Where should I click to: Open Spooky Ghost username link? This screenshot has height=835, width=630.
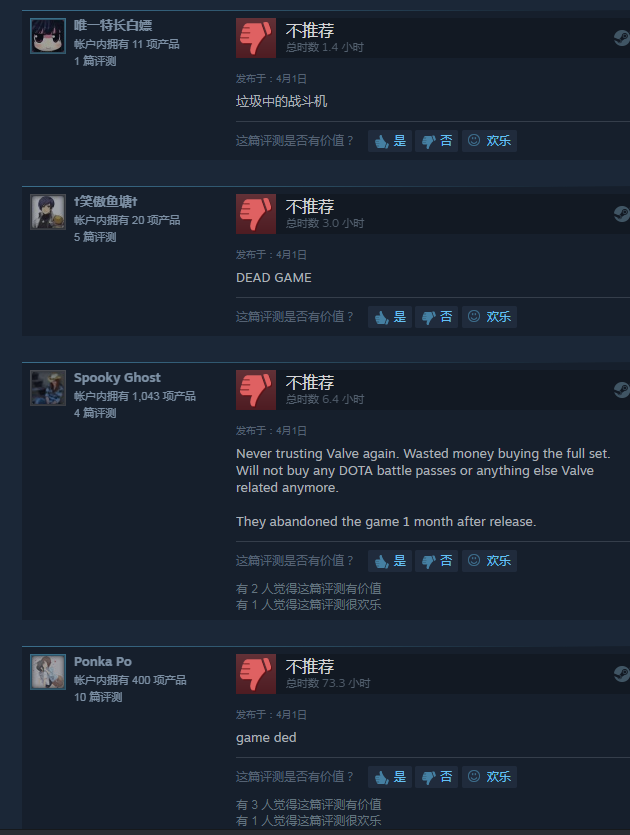click(117, 378)
